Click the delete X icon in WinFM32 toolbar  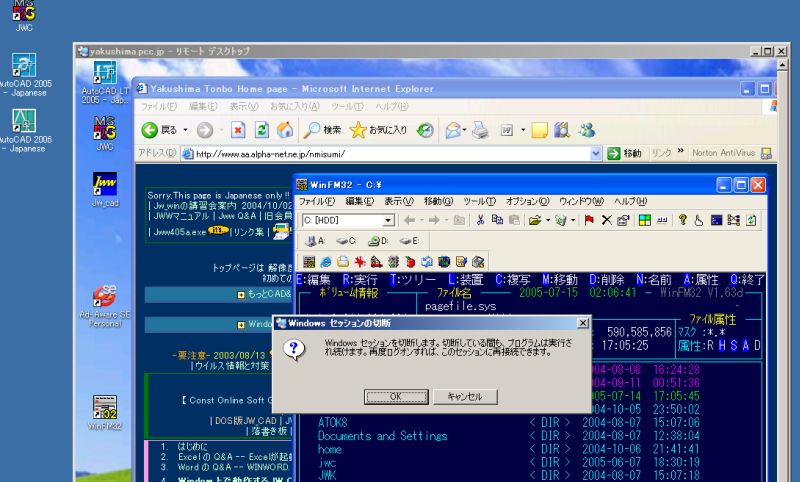[x=606, y=220]
